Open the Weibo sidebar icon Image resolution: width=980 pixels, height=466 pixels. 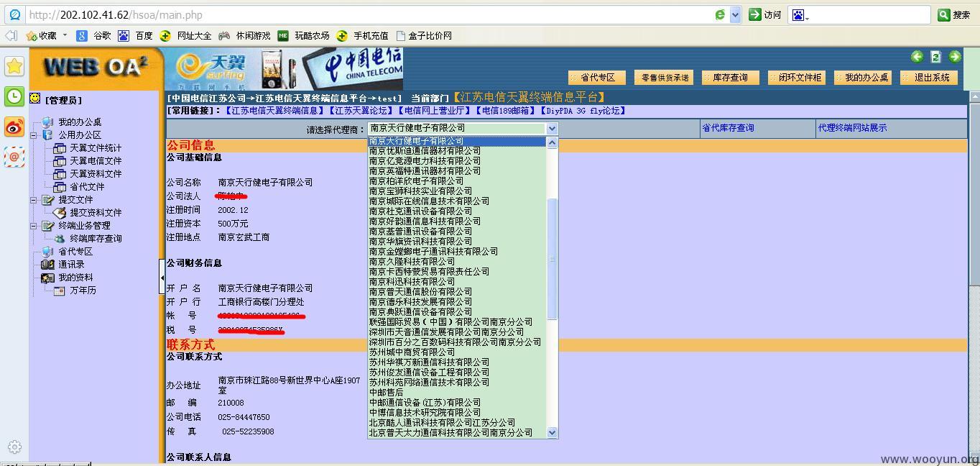(x=14, y=127)
